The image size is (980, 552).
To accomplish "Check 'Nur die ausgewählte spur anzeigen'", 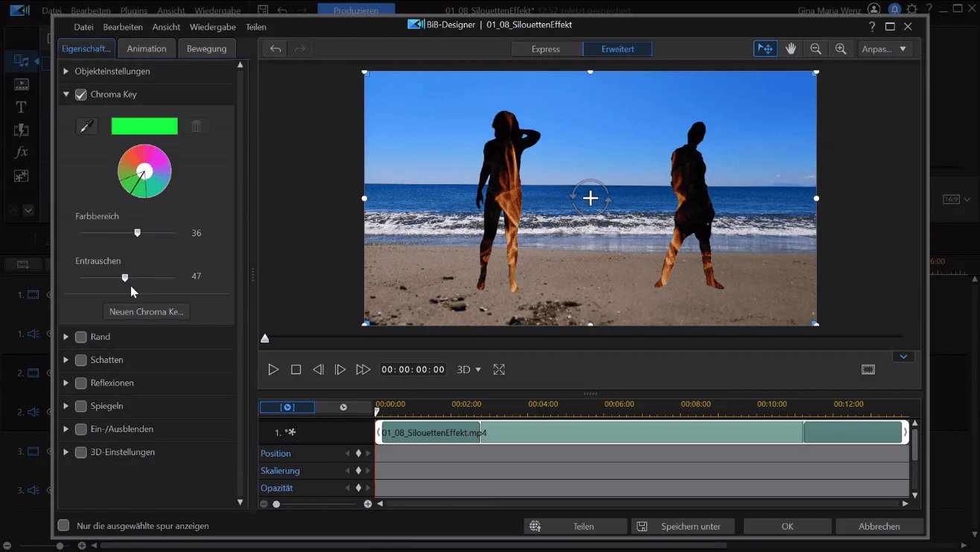I will (x=64, y=525).
